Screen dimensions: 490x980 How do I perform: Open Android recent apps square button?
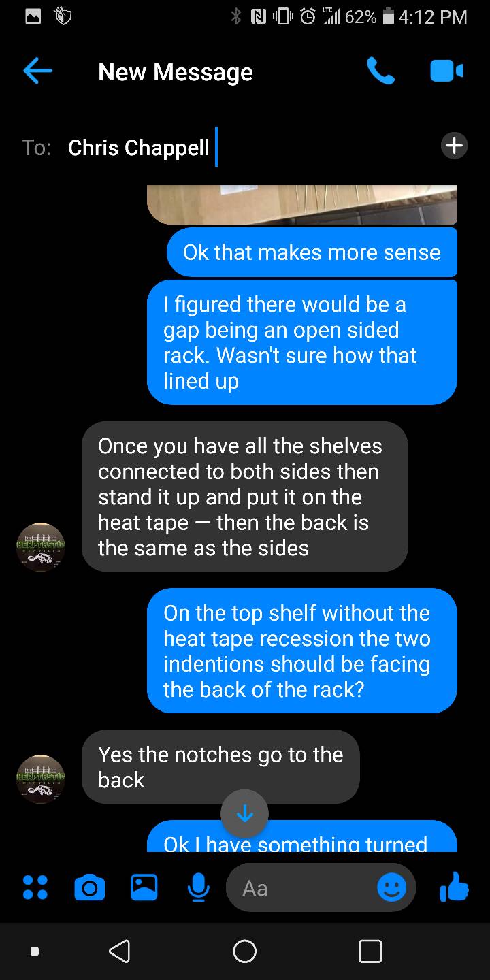pos(370,951)
